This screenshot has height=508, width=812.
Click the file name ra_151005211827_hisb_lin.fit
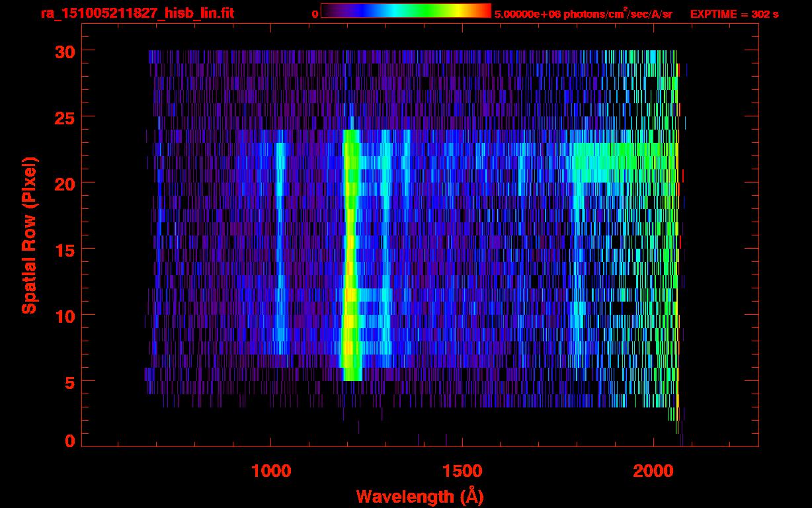pos(137,13)
